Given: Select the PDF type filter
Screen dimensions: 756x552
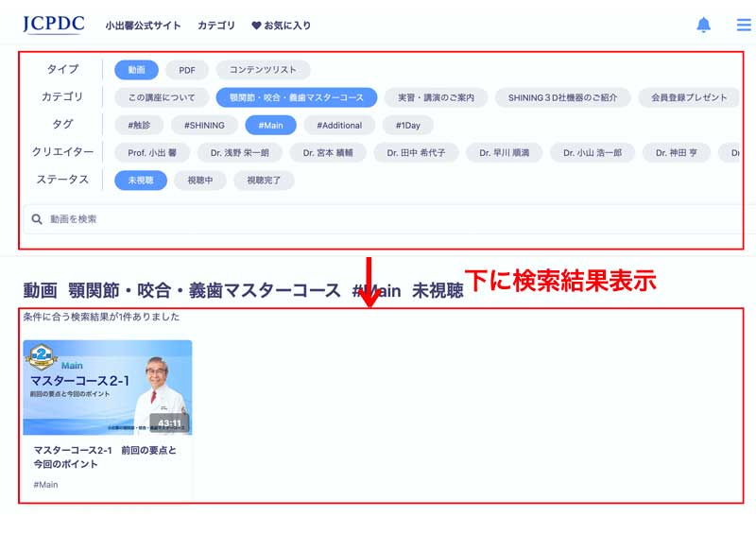Looking at the screenshot, I should coord(187,70).
